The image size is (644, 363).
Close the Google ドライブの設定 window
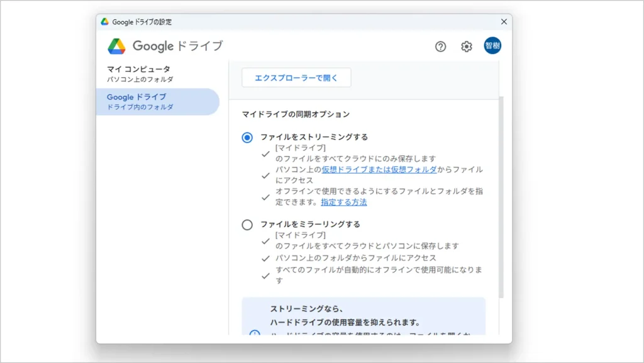click(504, 21)
